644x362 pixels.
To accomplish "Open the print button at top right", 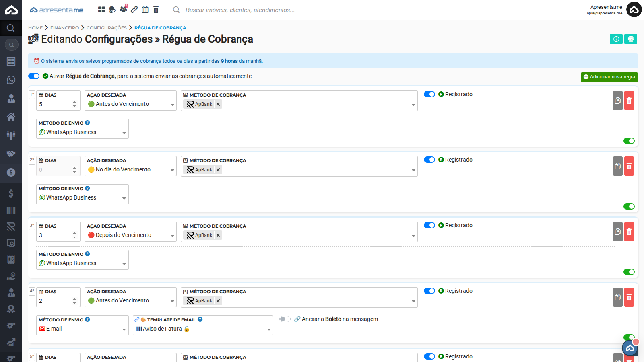I will 630,39.
